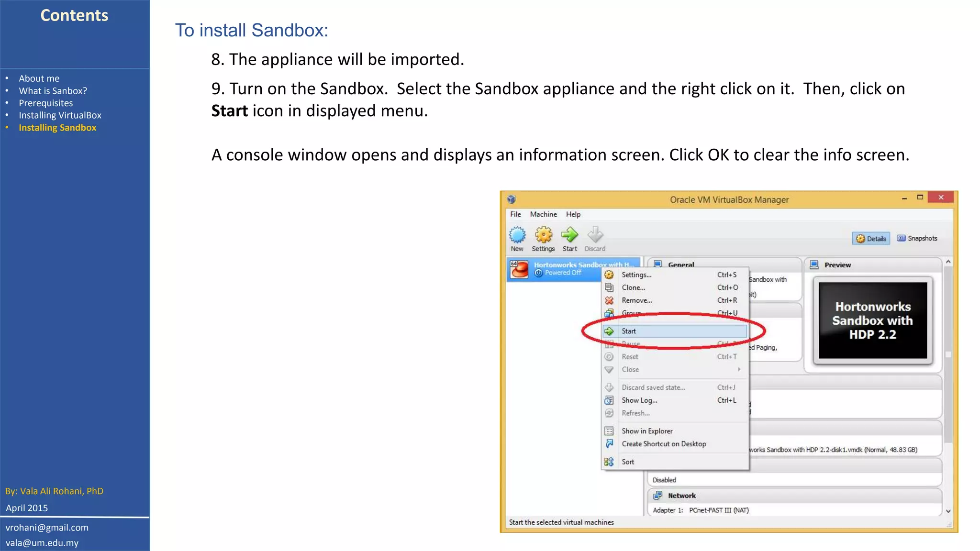Viewport: 980px width, 551px height.
Task: Click About me in Contents sidebar
Action: click(39, 78)
